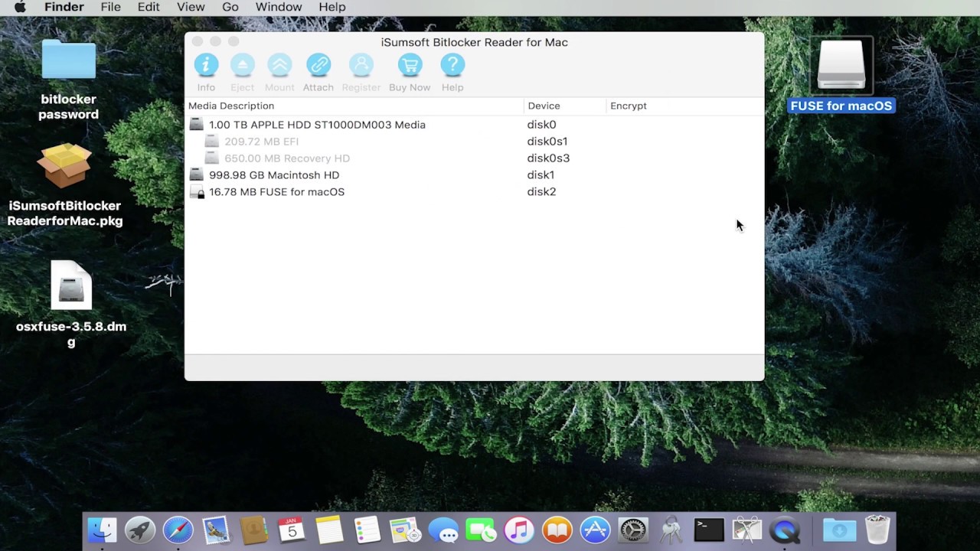Click the Mount toolbar icon
The image size is (980, 551).
279,66
